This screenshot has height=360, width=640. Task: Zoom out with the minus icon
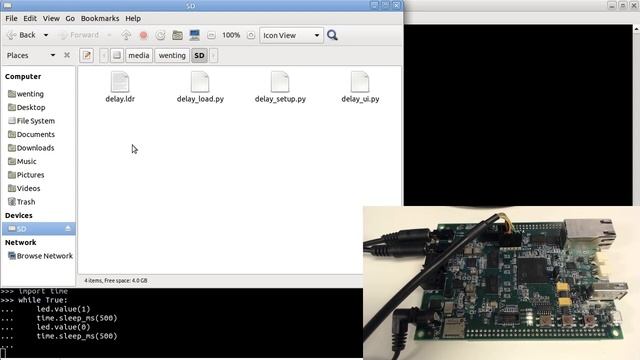[211, 36]
